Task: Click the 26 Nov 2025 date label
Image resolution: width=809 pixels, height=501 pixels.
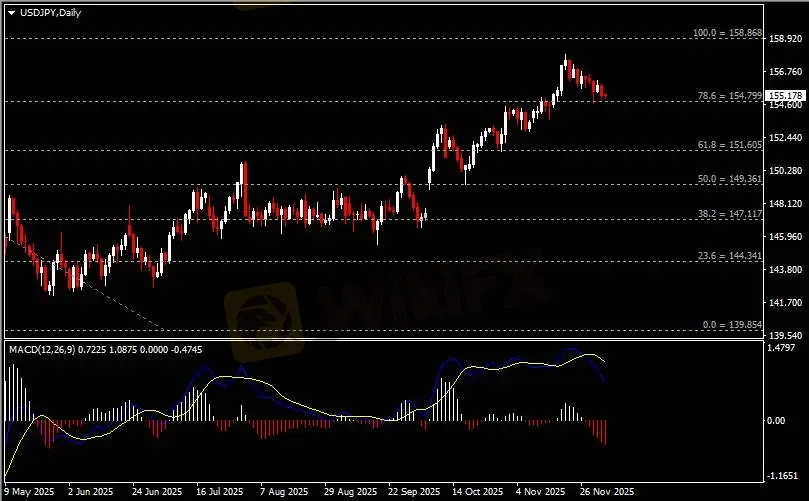Action: (x=607, y=492)
